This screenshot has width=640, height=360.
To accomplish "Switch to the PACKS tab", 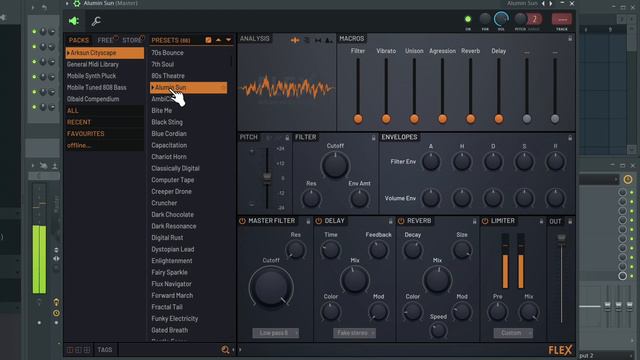I will [x=79, y=40].
